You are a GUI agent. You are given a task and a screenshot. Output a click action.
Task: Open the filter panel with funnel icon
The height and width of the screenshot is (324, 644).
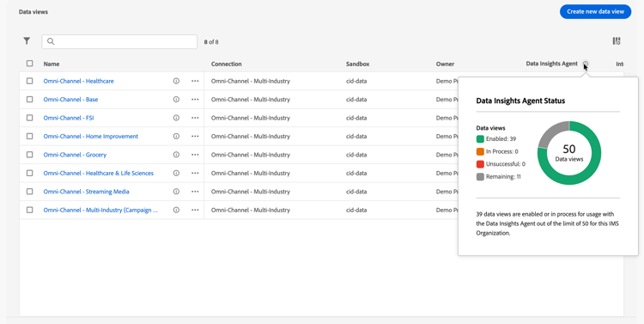(x=27, y=40)
